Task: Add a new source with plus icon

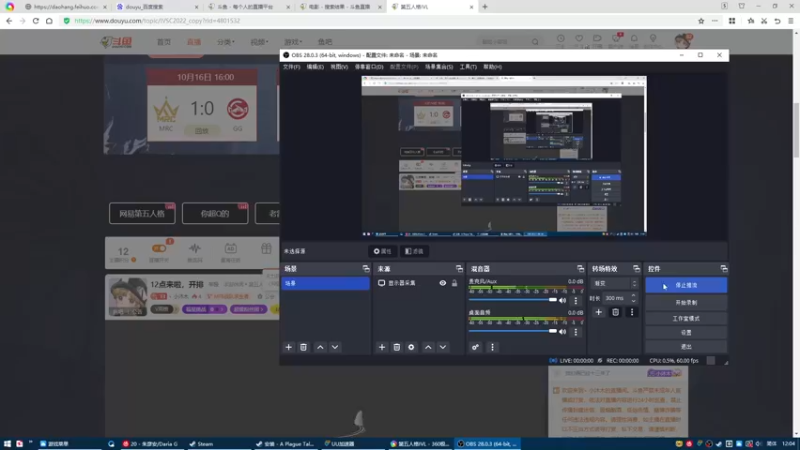Action: click(382, 347)
